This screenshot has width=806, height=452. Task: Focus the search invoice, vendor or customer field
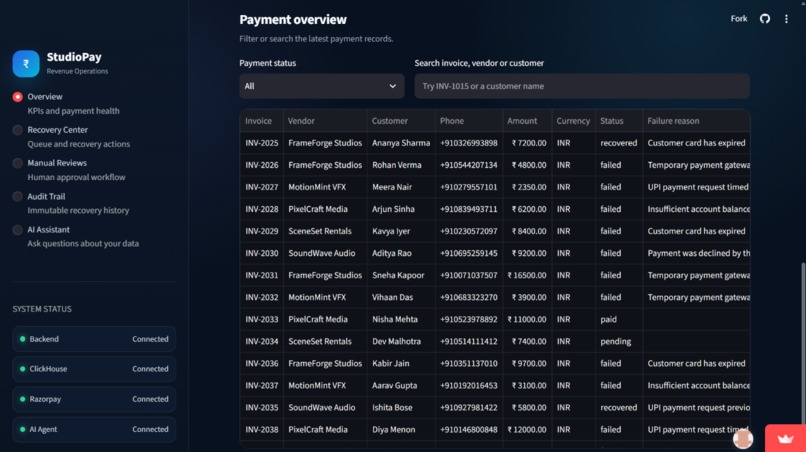click(582, 86)
